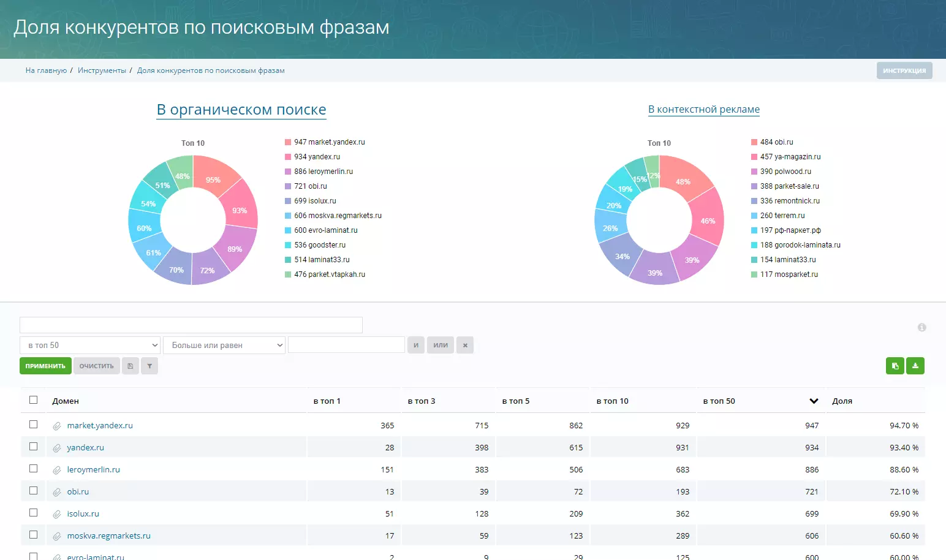Click the paperclip icon beside obi.ru row
This screenshot has height=560, width=946.
[57, 492]
